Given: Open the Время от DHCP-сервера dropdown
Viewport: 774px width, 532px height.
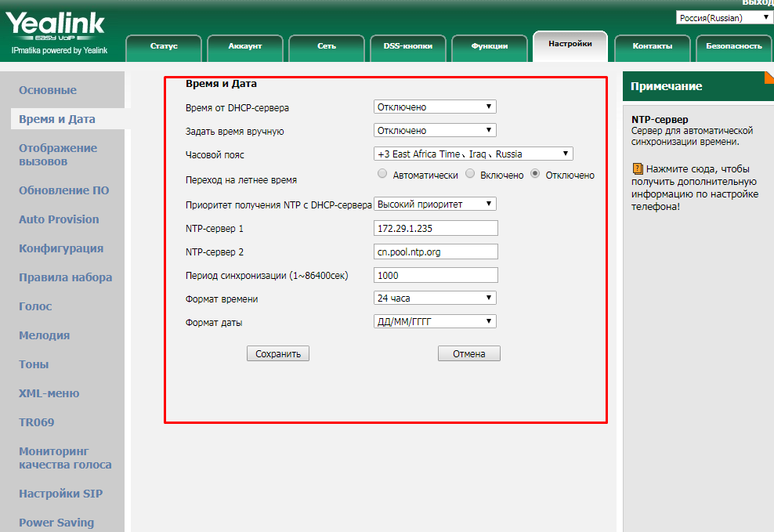Looking at the screenshot, I should 435,107.
